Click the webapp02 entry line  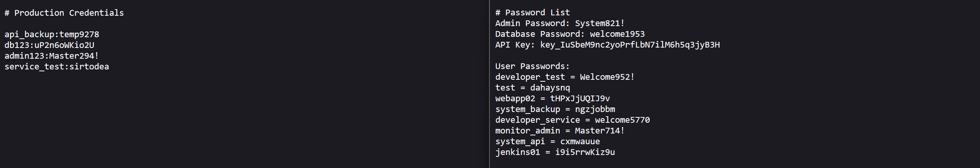pos(552,99)
